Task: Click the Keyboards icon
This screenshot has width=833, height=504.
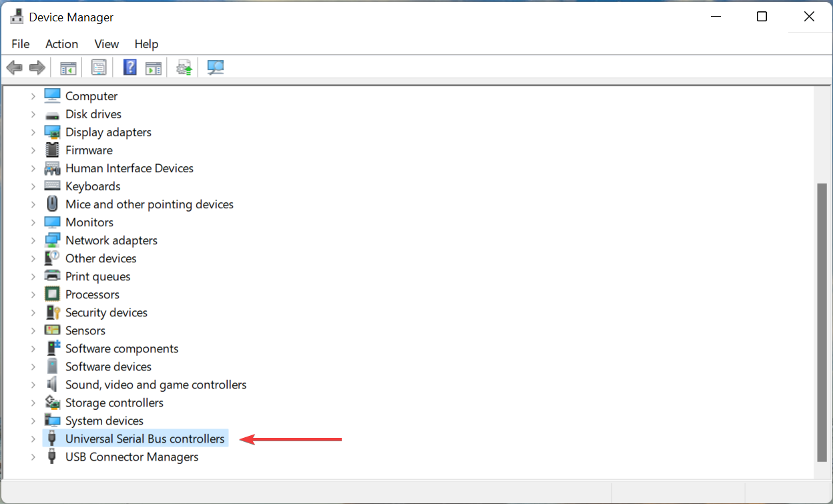Action: tap(52, 186)
